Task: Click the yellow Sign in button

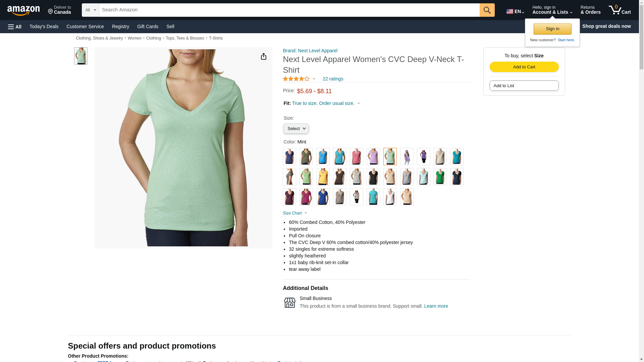Action: (552, 29)
